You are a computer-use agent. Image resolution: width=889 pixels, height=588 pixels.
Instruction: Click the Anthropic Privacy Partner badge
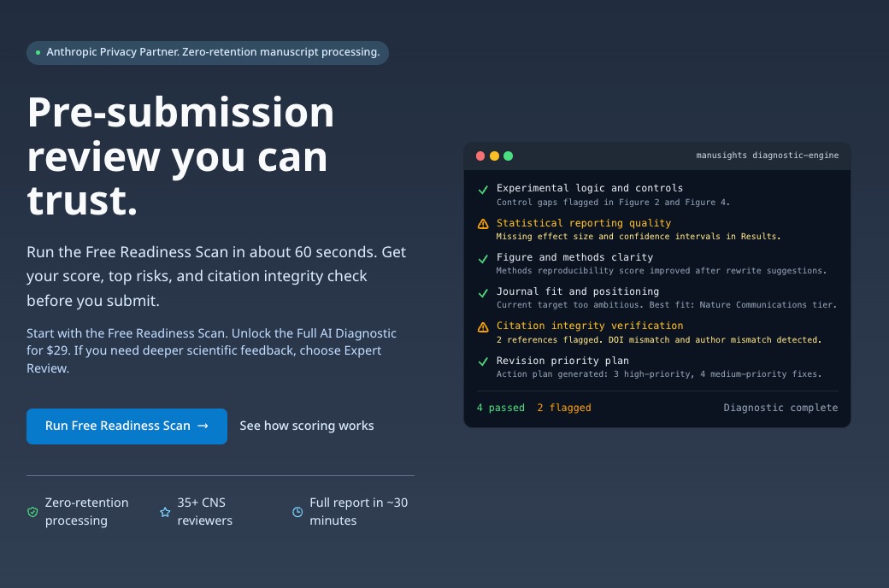(x=208, y=52)
